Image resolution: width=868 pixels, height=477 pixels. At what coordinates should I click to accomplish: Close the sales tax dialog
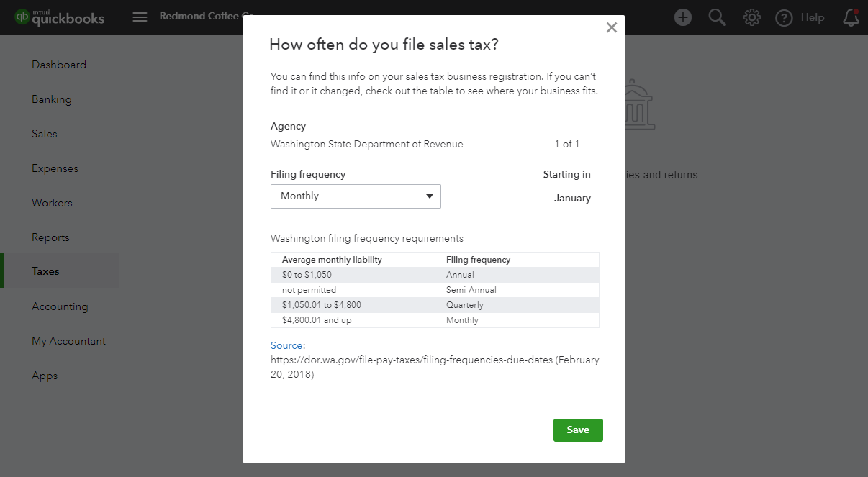click(612, 28)
